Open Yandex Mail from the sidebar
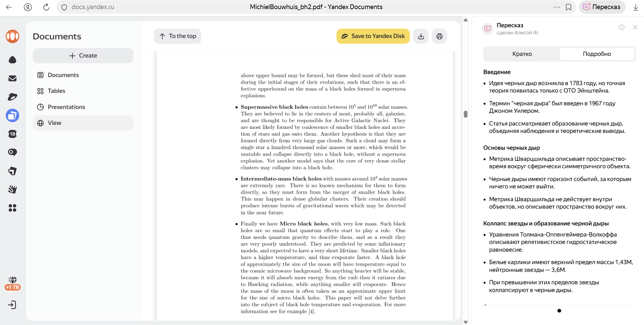The height and width of the screenshot is (325, 644). pyautogui.click(x=12, y=78)
